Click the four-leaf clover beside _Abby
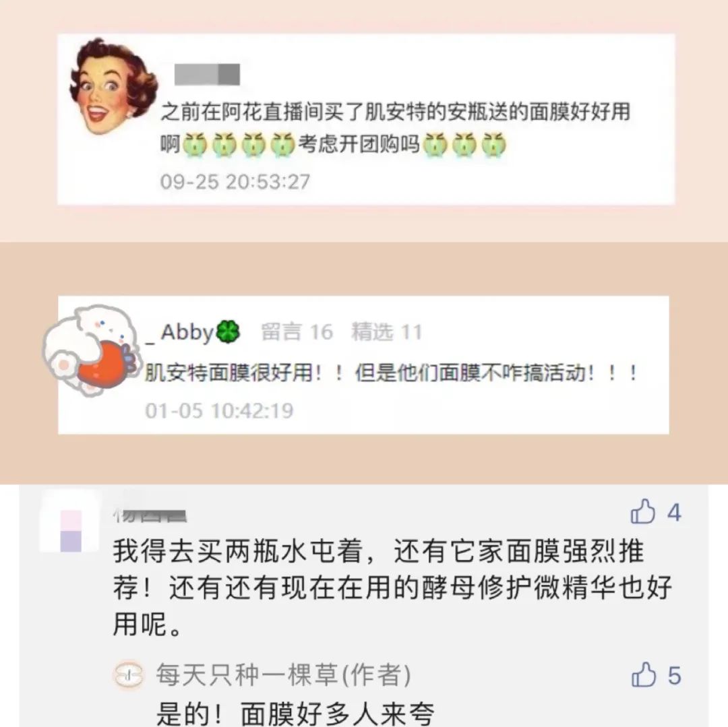728x727 pixels. pos(228,331)
